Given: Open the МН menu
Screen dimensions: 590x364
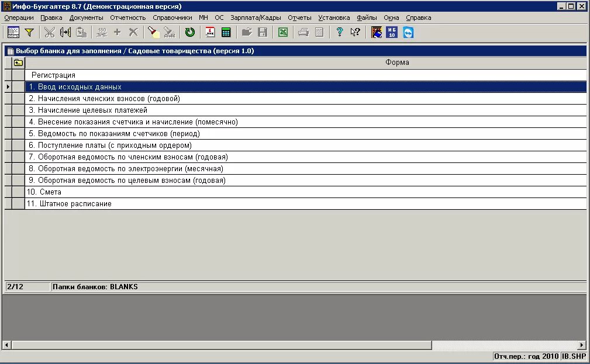Looking at the screenshot, I should coord(203,18).
